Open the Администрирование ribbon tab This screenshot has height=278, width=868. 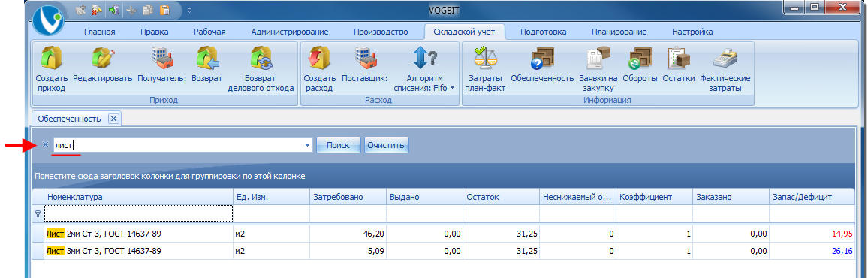click(x=290, y=32)
